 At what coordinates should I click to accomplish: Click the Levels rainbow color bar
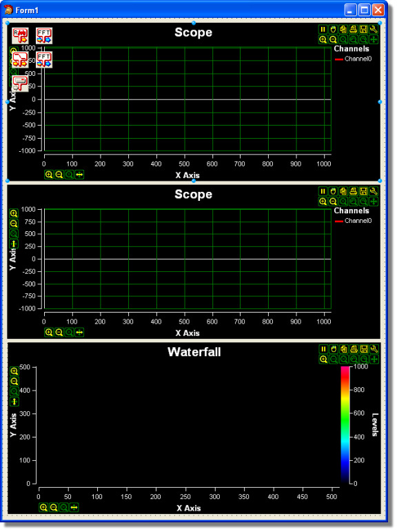[x=345, y=425]
